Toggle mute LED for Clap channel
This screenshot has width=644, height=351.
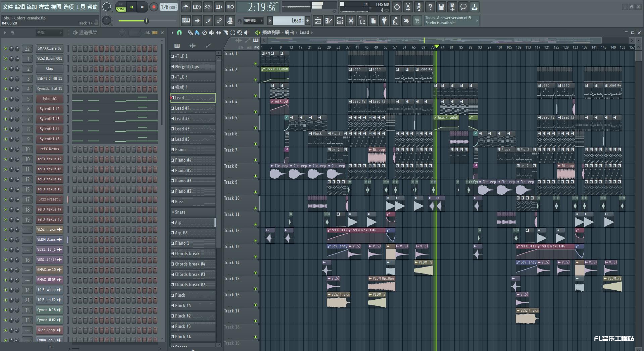pyautogui.click(x=5, y=69)
